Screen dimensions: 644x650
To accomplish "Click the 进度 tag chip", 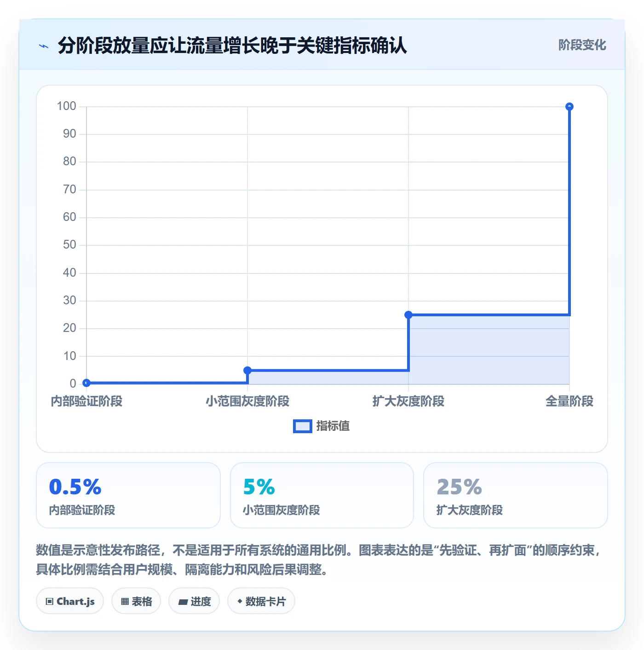I will click(194, 601).
